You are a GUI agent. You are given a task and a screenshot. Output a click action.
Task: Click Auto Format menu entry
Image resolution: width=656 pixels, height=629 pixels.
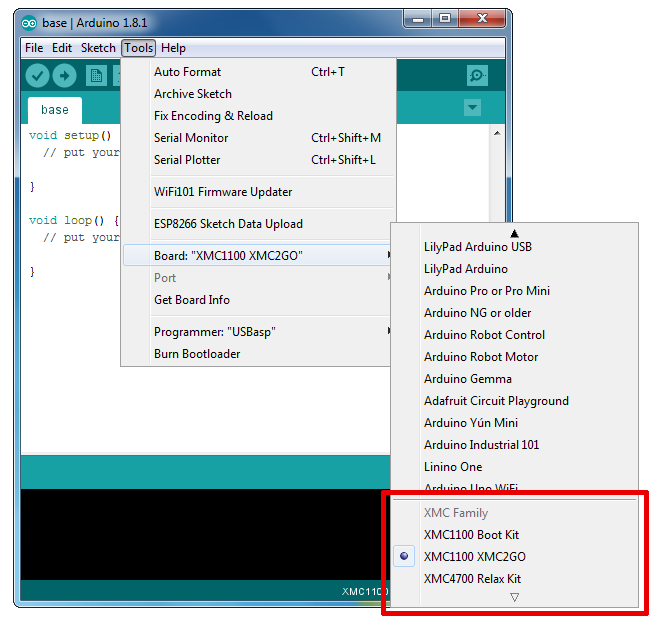(x=188, y=72)
